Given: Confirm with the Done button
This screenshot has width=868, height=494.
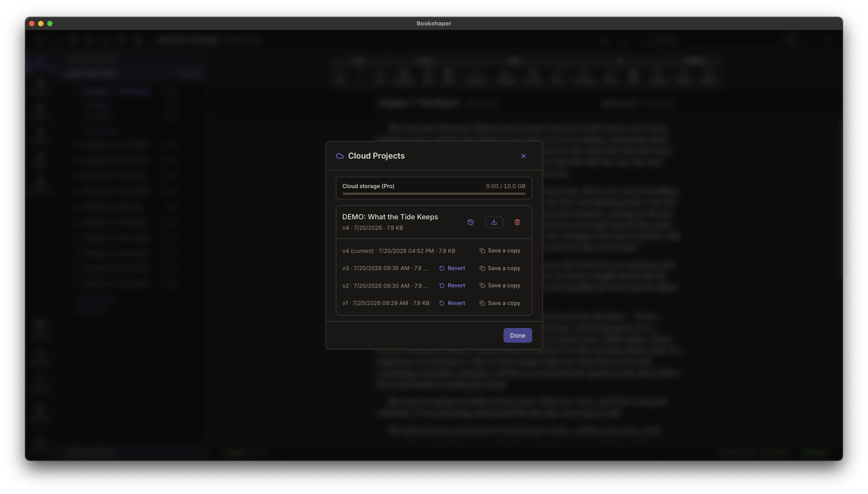Looking at the screenshot, I should click(x=518, y=335).
